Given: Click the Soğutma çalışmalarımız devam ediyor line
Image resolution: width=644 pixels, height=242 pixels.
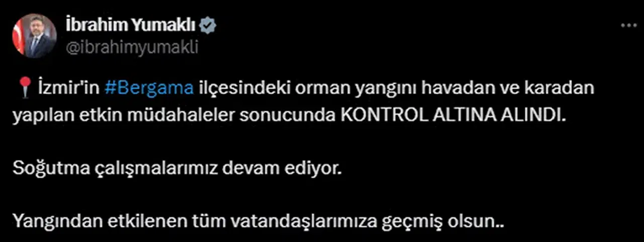Looking at the screenshot, I should click(x=177, y=168).
